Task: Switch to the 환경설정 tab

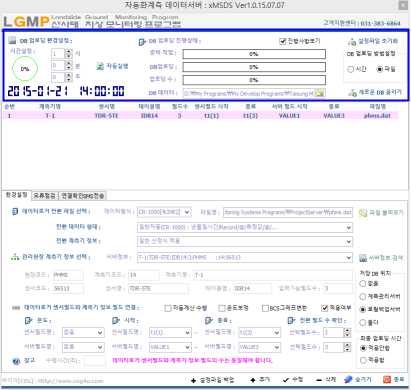Action: click(16, 195)
